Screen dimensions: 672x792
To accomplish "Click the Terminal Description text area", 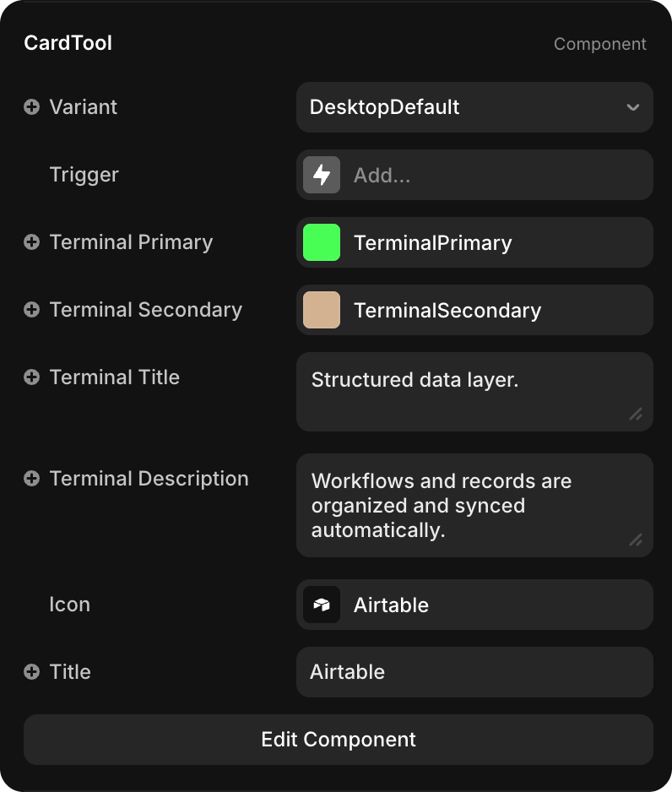I will coord(474,505).
